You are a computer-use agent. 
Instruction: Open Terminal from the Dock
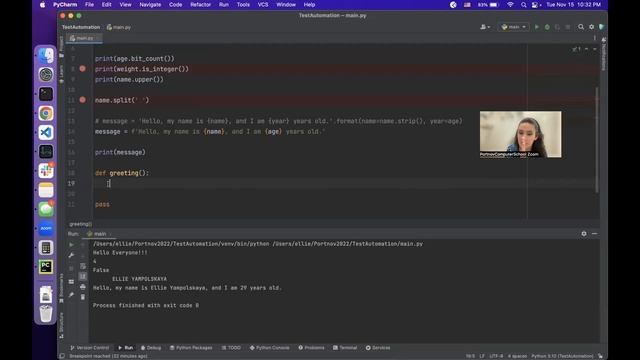coord(46,94)
